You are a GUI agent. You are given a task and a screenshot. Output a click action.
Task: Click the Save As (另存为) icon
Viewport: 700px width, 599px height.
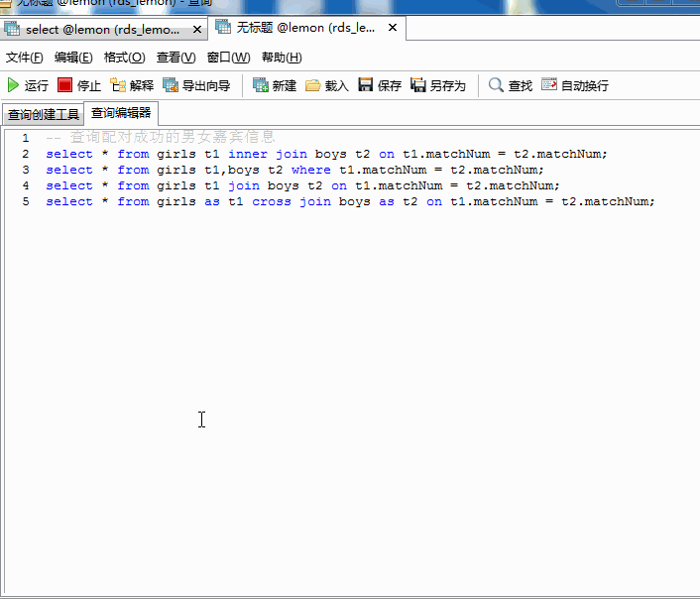418,85
